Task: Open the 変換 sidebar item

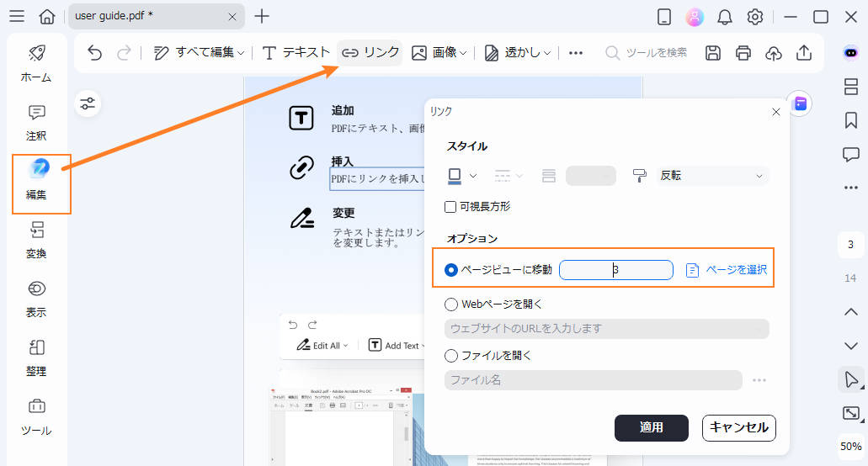Action: click(x=36, y=240)
